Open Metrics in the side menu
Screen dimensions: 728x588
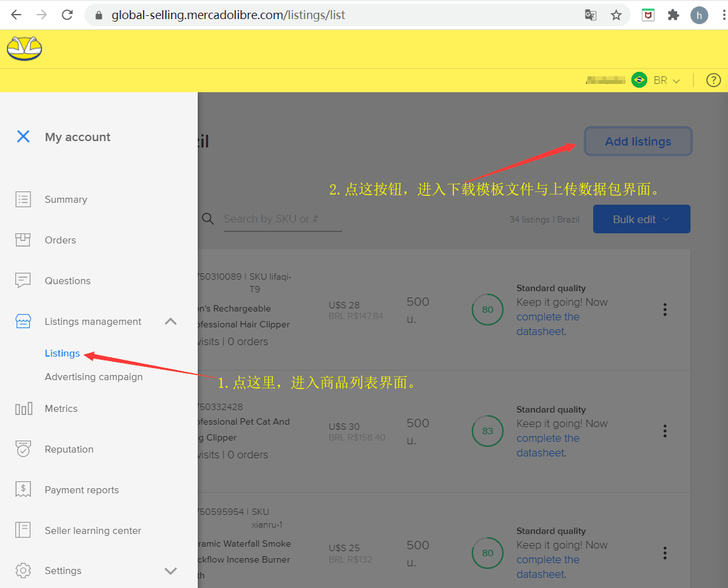[61, 408]
